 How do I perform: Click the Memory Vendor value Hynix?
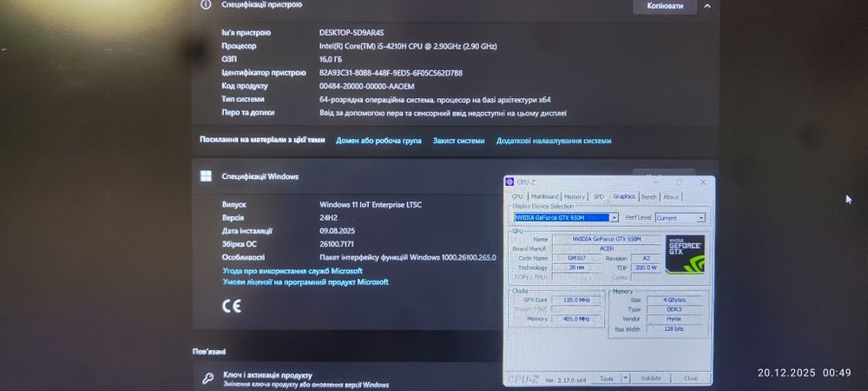click(x=674, y=319)
